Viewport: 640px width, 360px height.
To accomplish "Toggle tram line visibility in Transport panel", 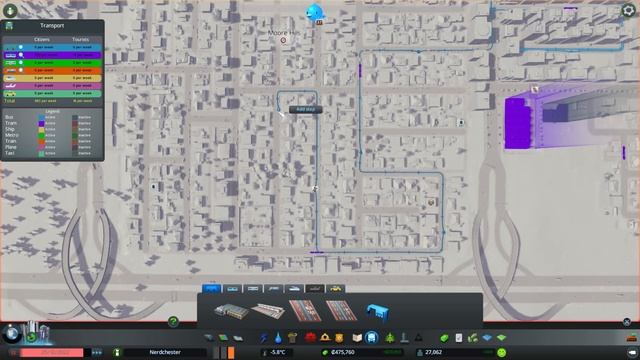I will click(x=21, y=55).
